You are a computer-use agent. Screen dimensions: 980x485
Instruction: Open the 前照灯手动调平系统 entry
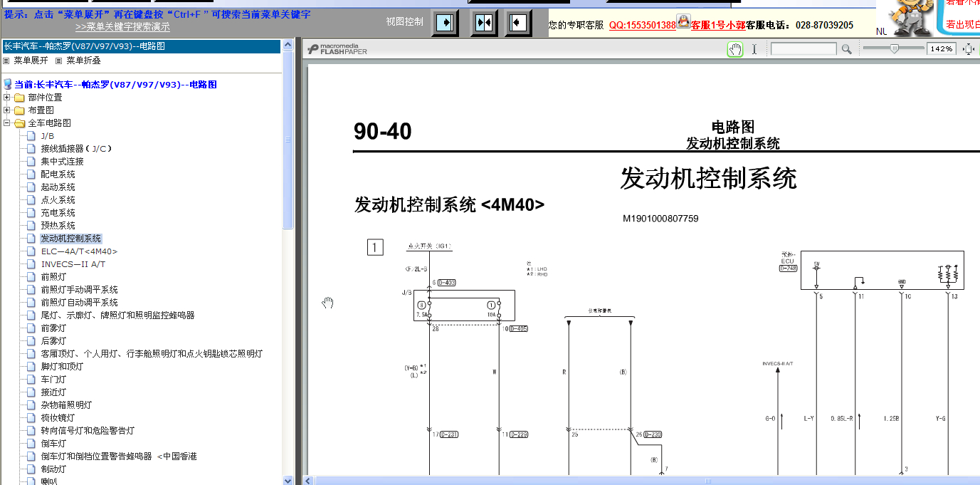click(79, 289)
